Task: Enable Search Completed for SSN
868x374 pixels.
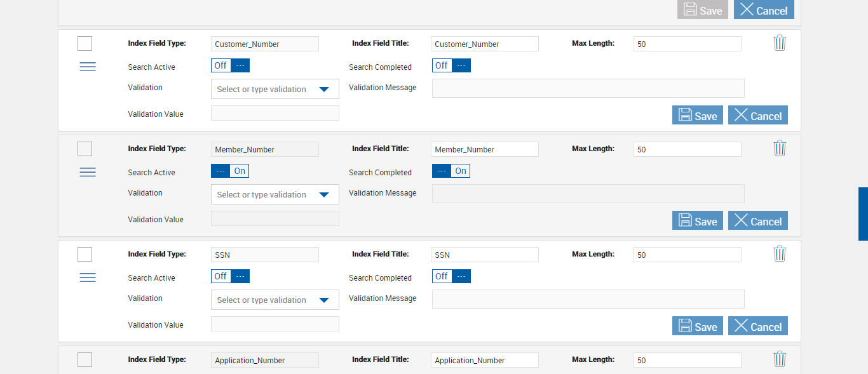Action: coord(451,276)
